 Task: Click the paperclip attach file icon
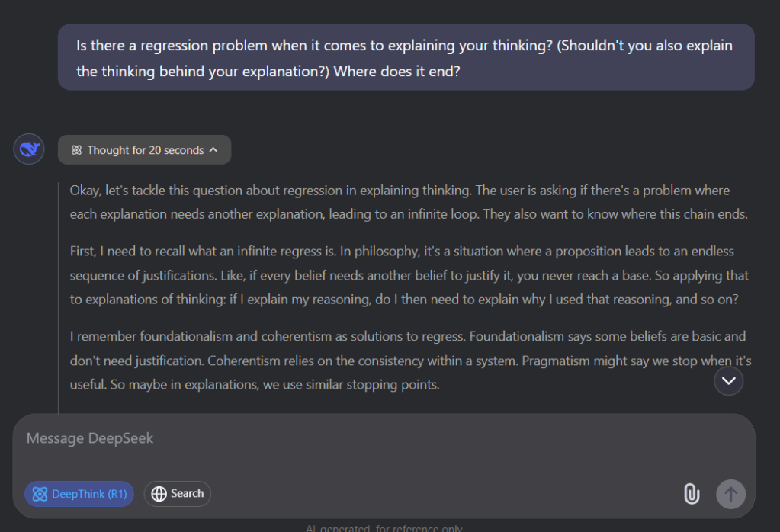(691, 494)
